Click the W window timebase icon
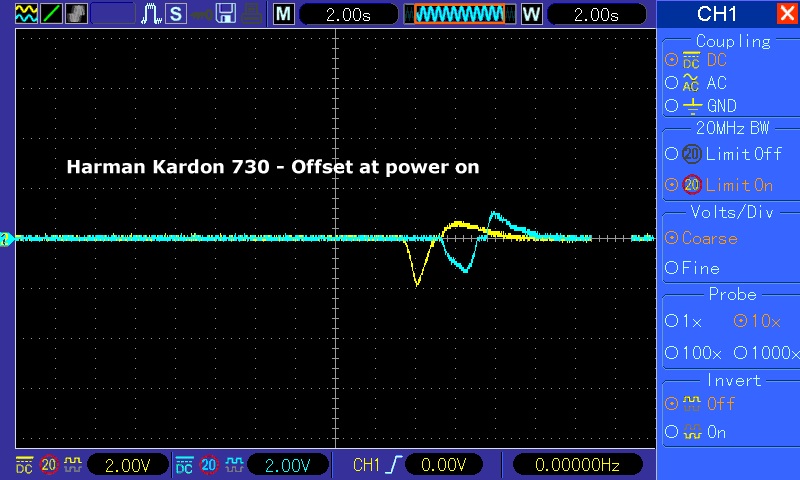The height and width of the screenshot is (480, 800). (532, 14)
